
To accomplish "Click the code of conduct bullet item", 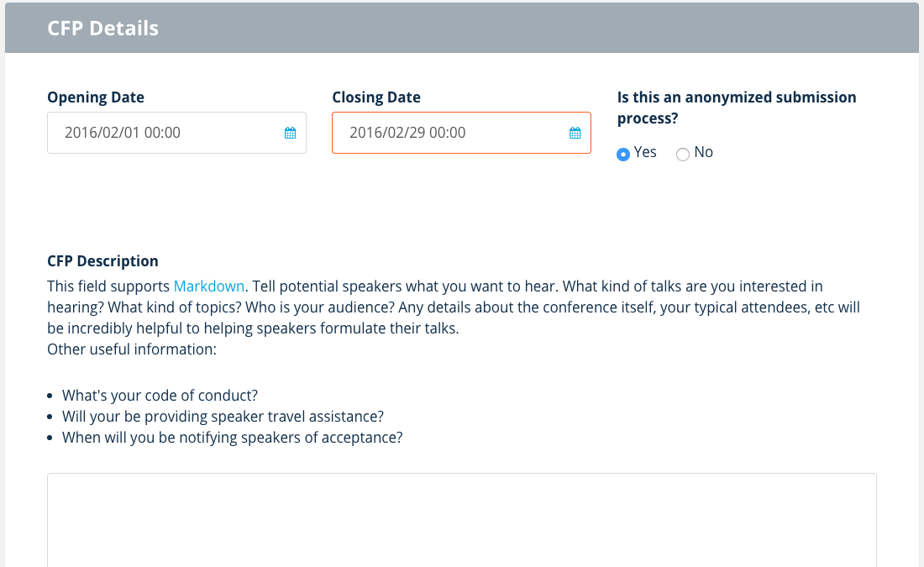I will click(x=160, y=395).
